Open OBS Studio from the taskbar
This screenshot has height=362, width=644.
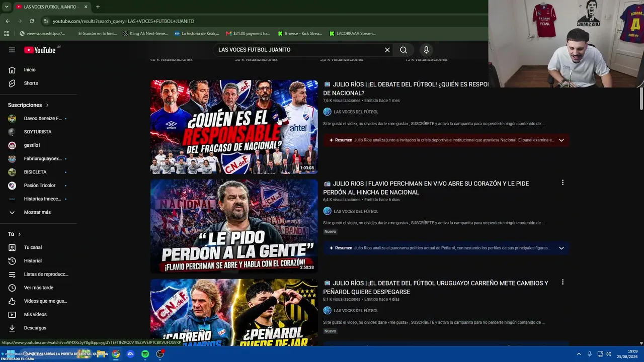point(160,354)
